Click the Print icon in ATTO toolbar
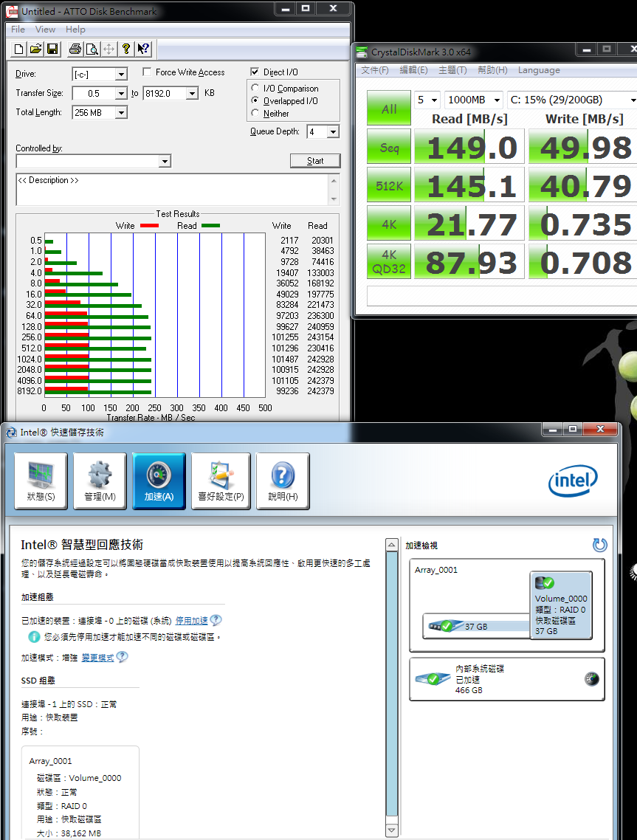 75,49
